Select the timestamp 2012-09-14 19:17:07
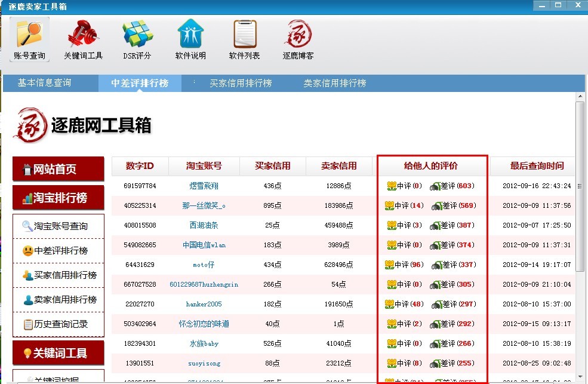The width and height of the screenshot is (588, 384). (537, 265)
